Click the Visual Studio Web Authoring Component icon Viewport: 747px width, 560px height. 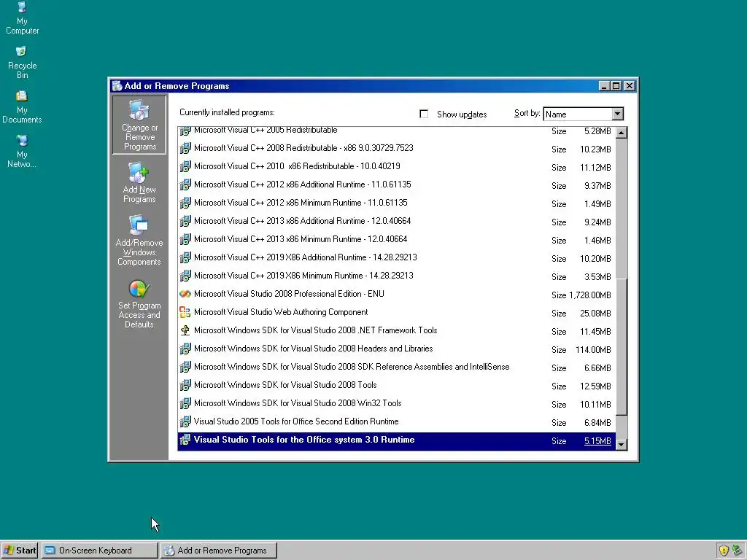(x=185, y=312)
